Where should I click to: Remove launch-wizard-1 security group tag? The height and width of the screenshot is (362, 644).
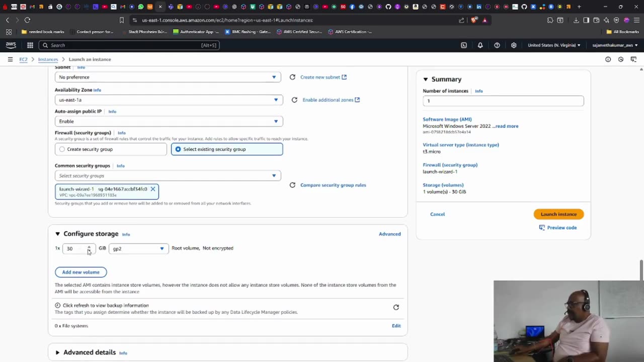pos(153,189)
